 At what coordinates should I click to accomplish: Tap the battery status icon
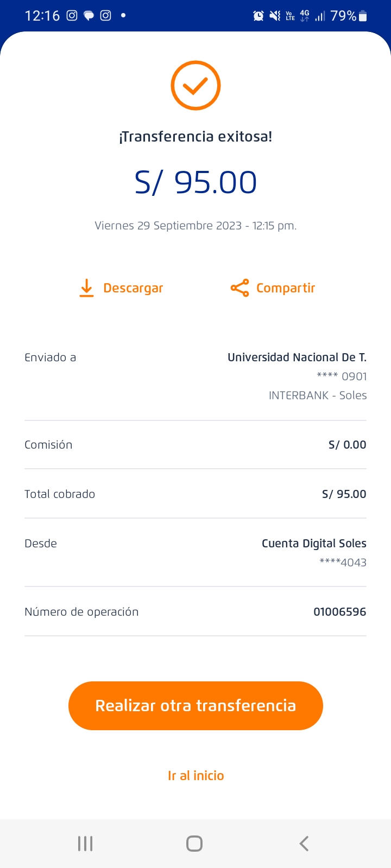pos(363,16)
